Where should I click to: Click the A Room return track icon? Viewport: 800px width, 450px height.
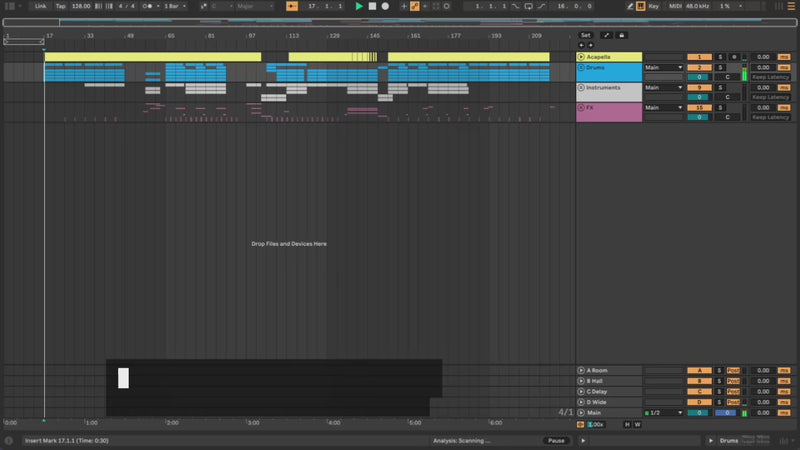coord(581,370)
